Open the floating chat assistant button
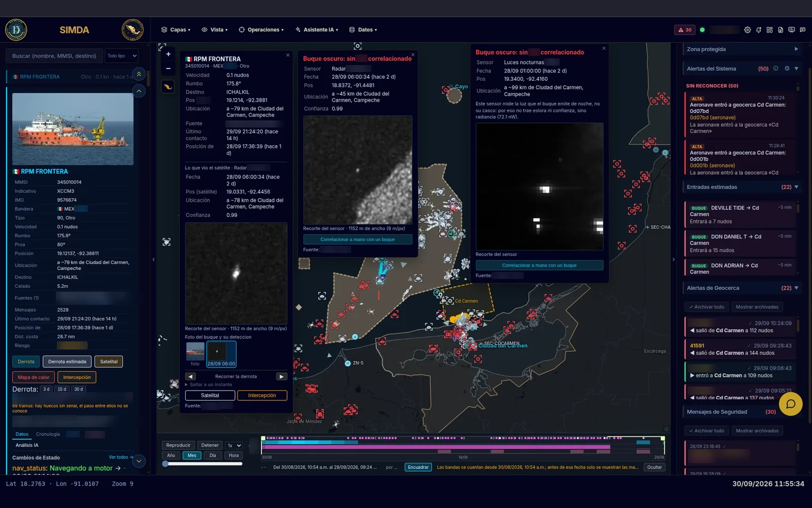 (790, 404)
